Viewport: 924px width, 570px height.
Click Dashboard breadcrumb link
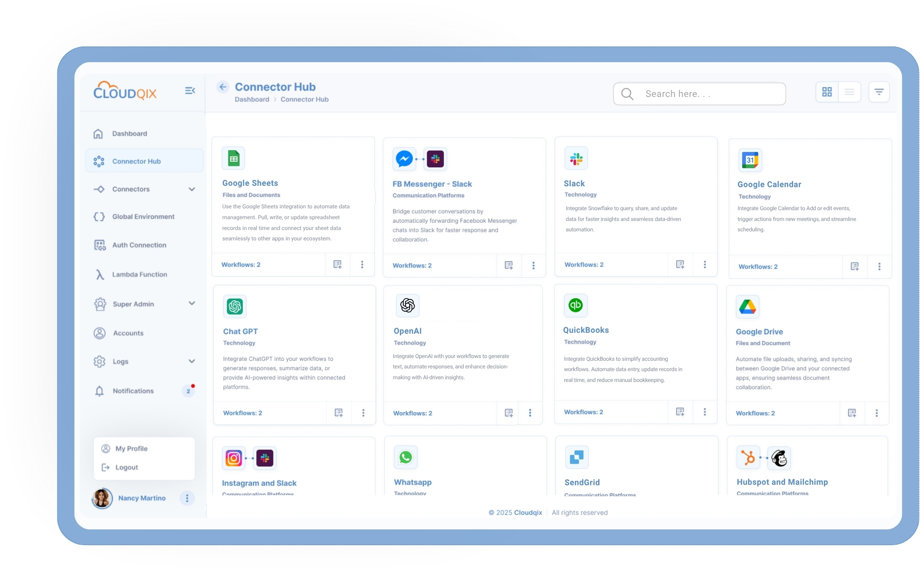click(252, 100)
